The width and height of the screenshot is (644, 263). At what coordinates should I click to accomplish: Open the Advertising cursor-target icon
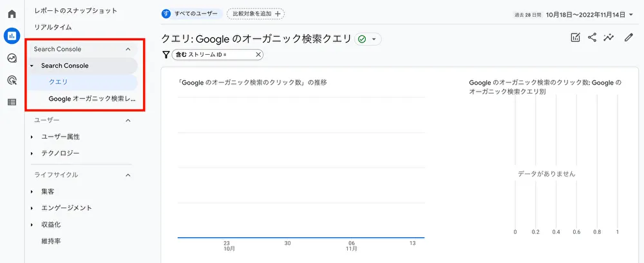pyautogui.click(x=12, y=80)
